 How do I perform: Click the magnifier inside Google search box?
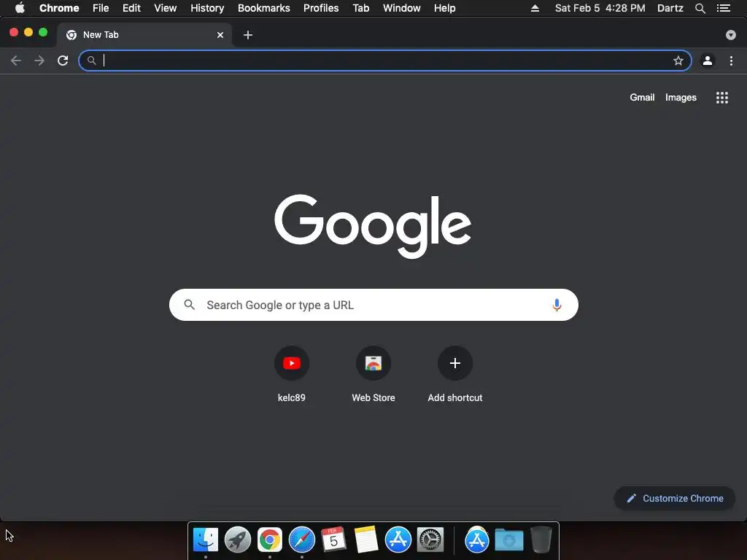[x=190, y=305]
